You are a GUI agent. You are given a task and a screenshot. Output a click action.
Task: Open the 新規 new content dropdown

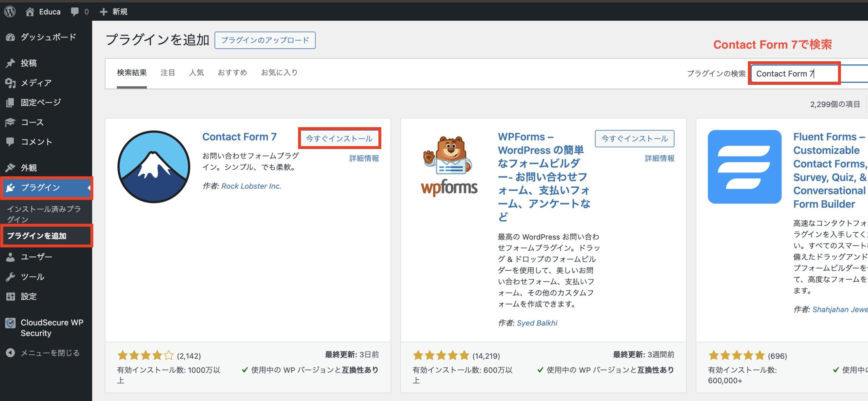[114, 12]
